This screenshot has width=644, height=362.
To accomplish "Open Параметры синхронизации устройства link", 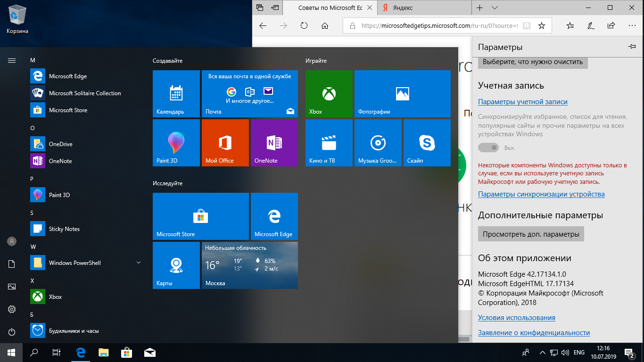I will (541, 194).
